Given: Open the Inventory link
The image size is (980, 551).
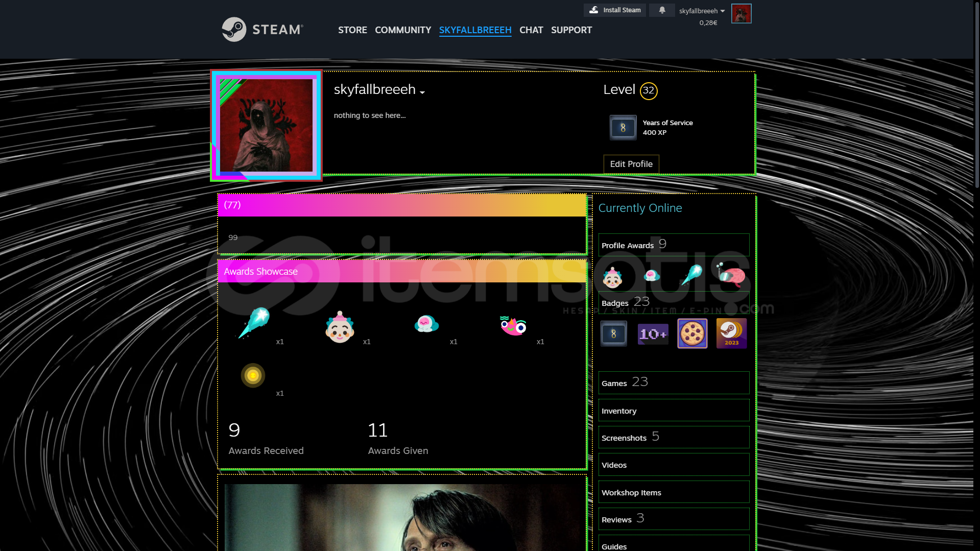Looking at the screenshot, I should click(674, 411).
